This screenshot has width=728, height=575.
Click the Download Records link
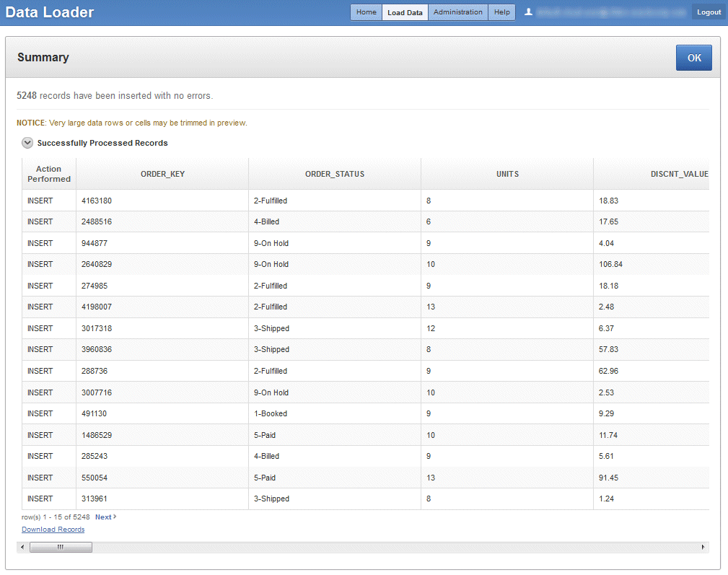(53, 530)
